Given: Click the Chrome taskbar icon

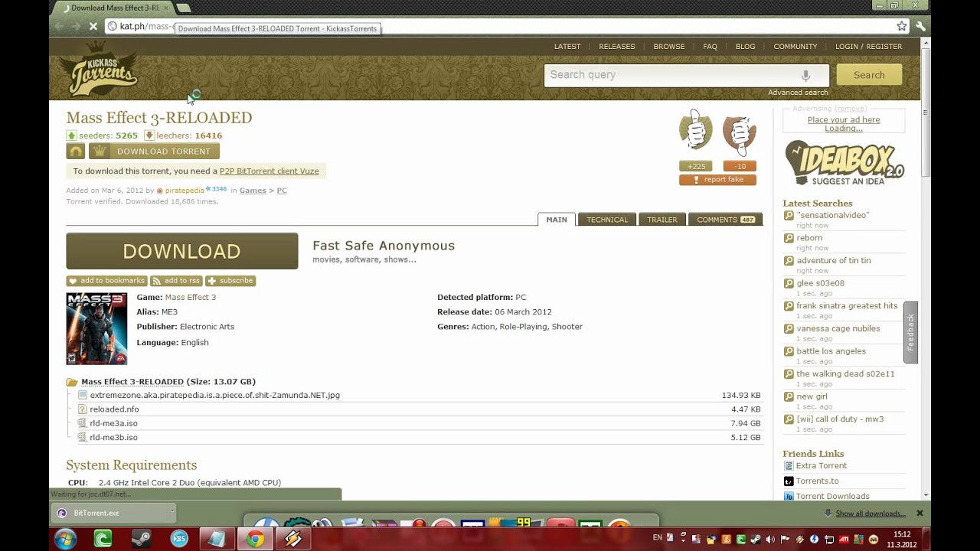Looking at the screenshot, I should click(255, 539).
